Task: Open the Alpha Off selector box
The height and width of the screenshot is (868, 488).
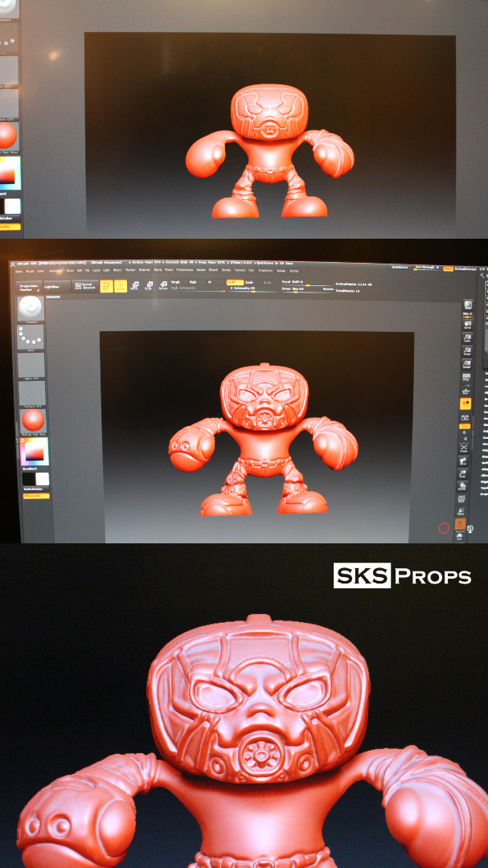Action: coord(31,365)
